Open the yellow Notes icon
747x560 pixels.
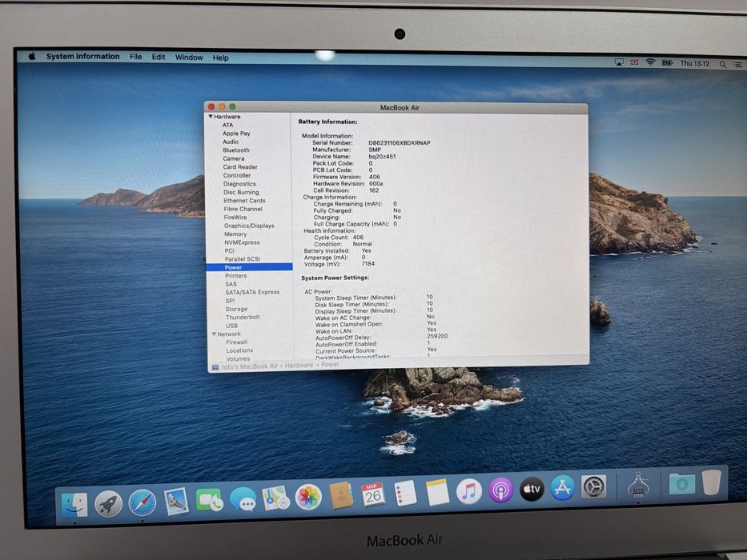point(437,492)
